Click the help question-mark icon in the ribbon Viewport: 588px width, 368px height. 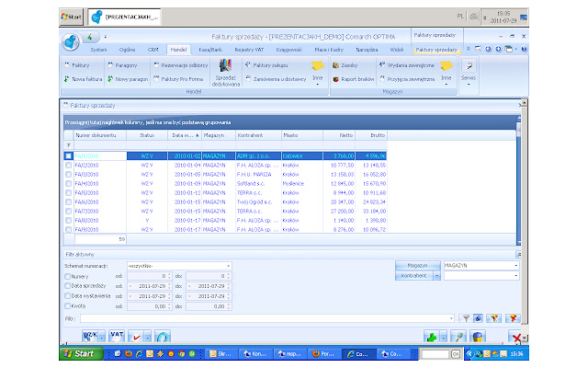525,49
